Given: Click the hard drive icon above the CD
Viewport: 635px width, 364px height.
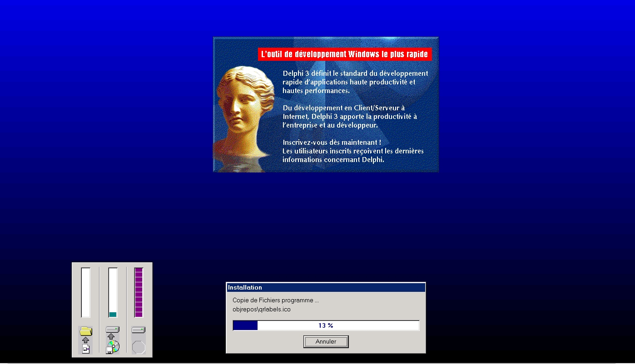Looking at the screenshot, I should (x=112, y=330).
